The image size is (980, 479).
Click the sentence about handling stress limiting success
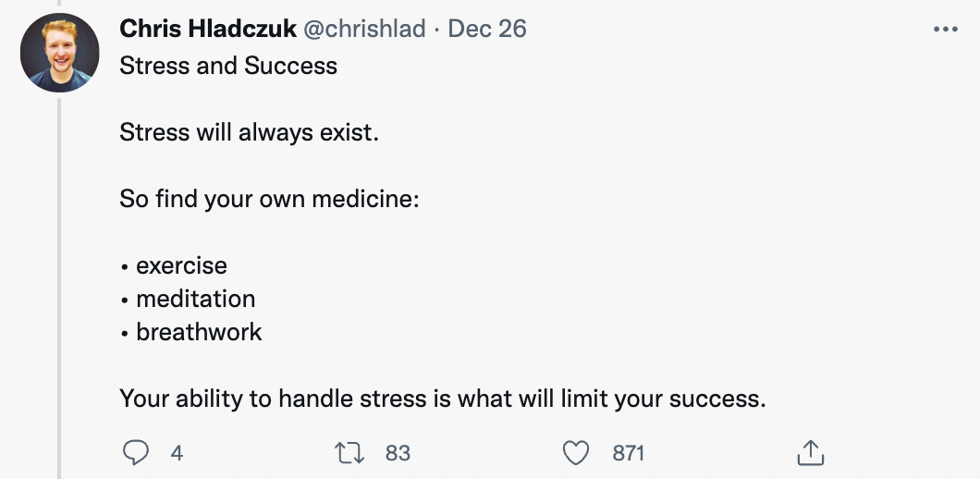tap(443, 399)
